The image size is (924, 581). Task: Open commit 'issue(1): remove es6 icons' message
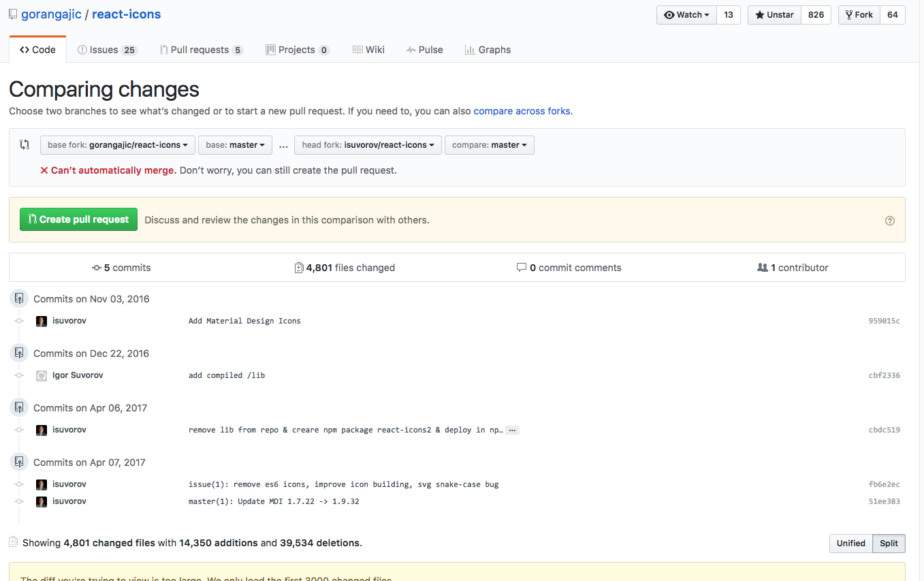[x=344, y=484]
